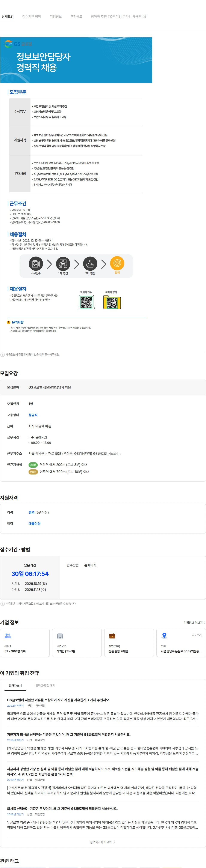206x868 pixels.
Task: Click the 위치 map pin icon
Action: (x=164, y=635)
